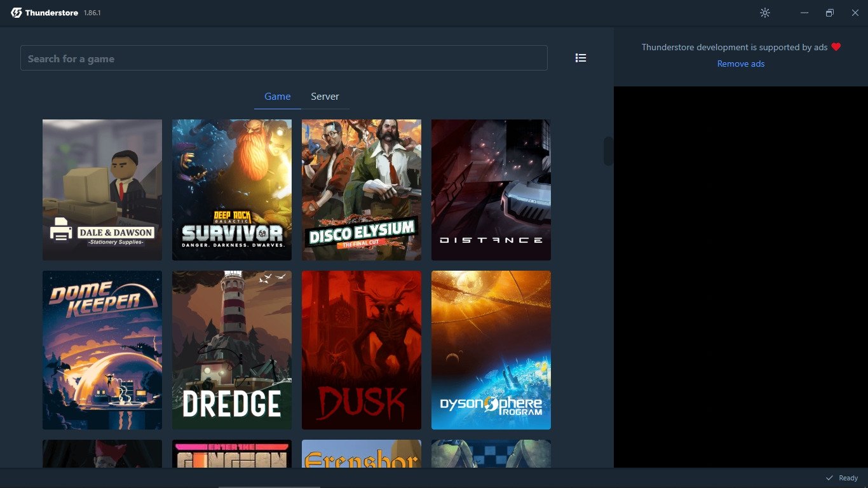Select Enter the Gungeon game cover
Image resolution: width=868 pixels, height=488 pixels.
pyautogui.click(x=232, y=454)
